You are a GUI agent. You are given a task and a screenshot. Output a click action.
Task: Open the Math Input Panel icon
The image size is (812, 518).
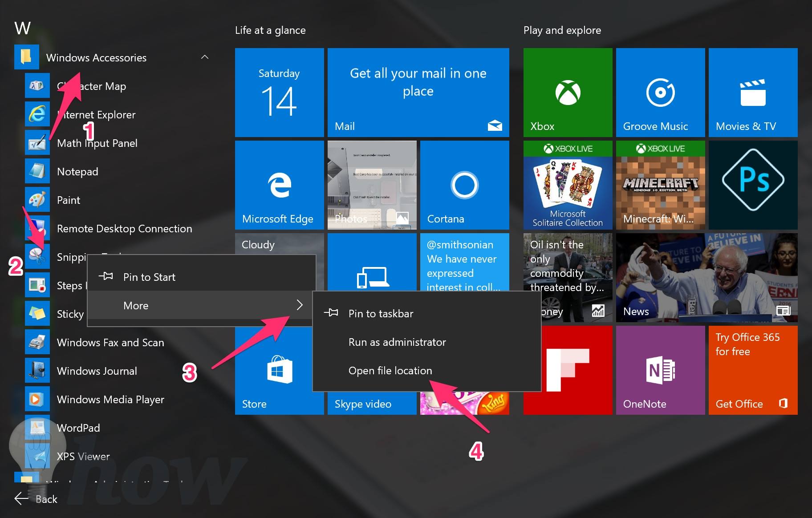point(37,143)
